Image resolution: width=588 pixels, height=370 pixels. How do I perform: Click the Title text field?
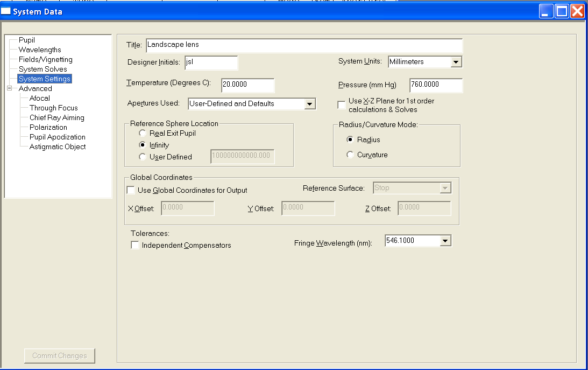click(x=303, y=45)
